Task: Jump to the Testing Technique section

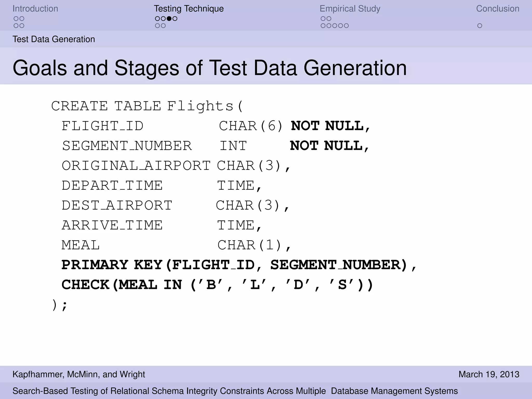Action: pos(189,9)
